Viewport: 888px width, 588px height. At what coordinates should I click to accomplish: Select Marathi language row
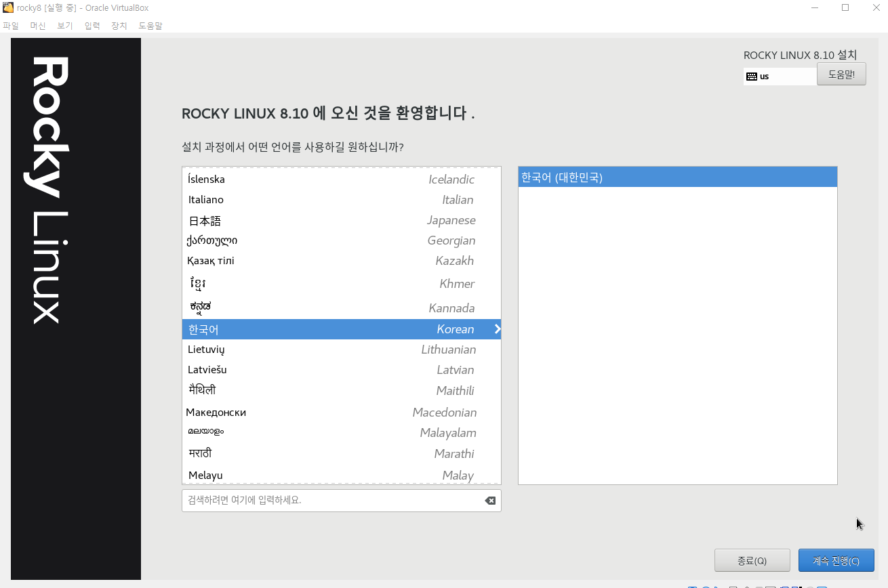(342, 453)
